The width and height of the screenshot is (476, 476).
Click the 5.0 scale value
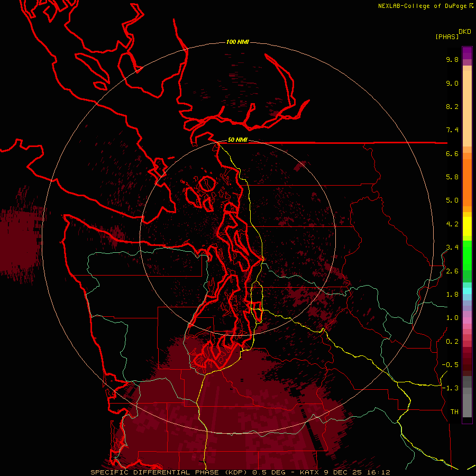(x=452, y=200)
